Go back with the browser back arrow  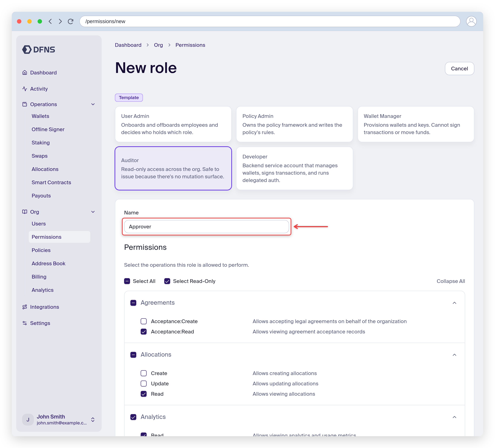point(50,21)
